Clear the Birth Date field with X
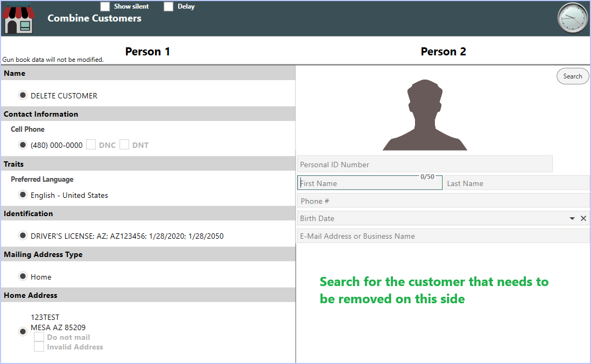 coord(583,218)
